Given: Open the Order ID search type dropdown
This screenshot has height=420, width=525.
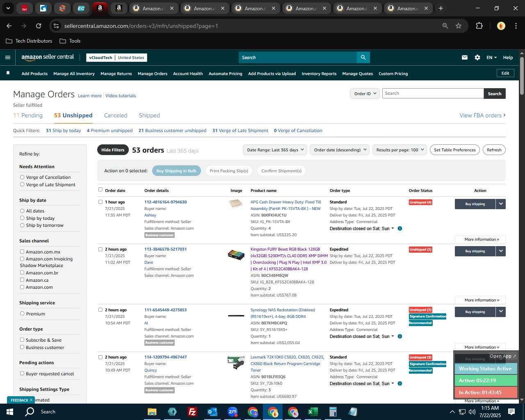Looking at the screenshot, I should (365, 94).
